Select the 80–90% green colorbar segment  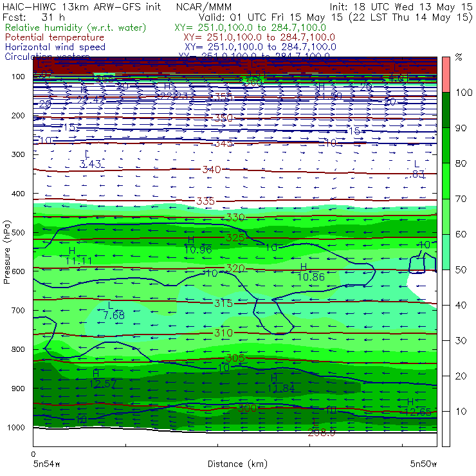click(446, 145)
